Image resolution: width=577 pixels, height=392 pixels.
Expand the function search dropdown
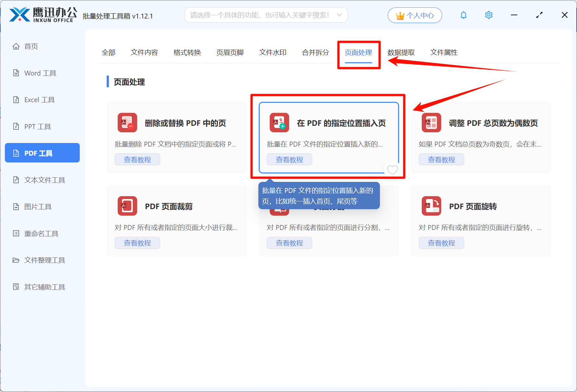(x=339, y=15)
